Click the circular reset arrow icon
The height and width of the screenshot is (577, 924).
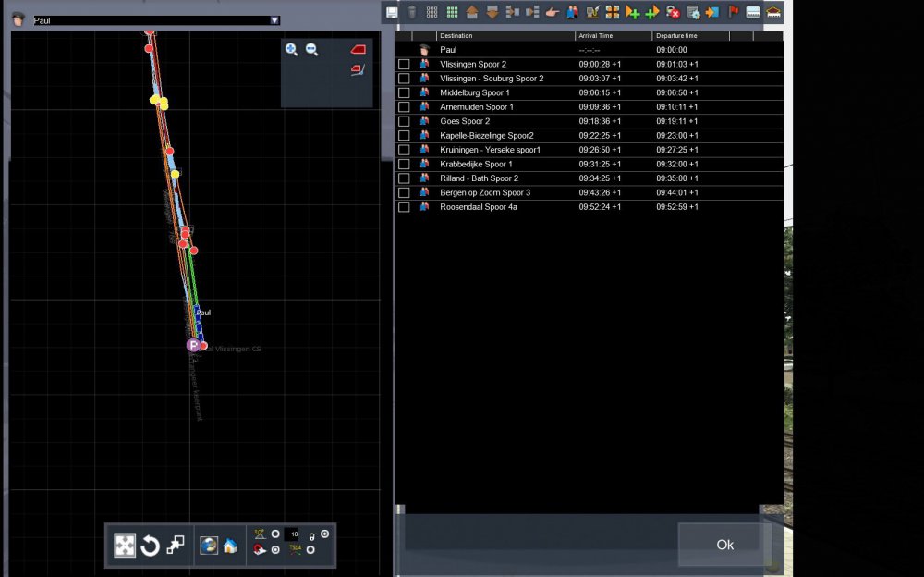click(x=150, y=546)
